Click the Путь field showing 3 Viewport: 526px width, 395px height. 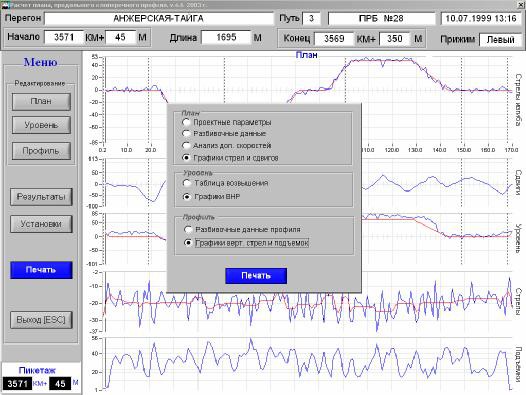311,18
